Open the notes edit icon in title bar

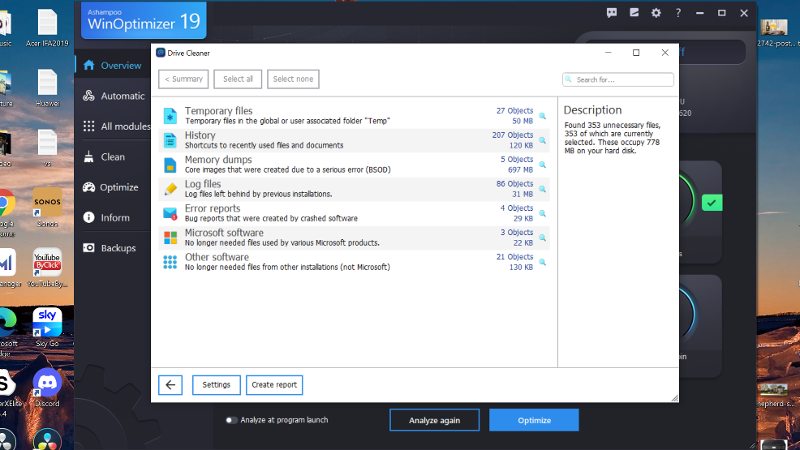click(634, 13)
